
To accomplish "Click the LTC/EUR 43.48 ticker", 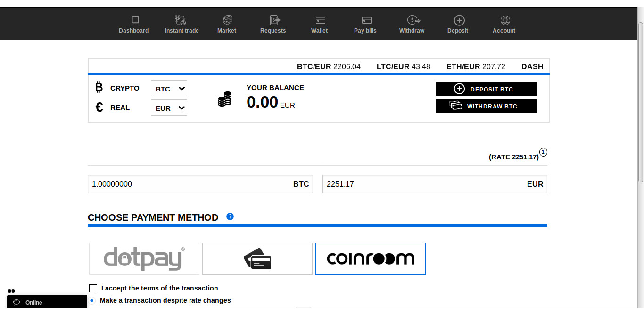I will tap(404, 66).
